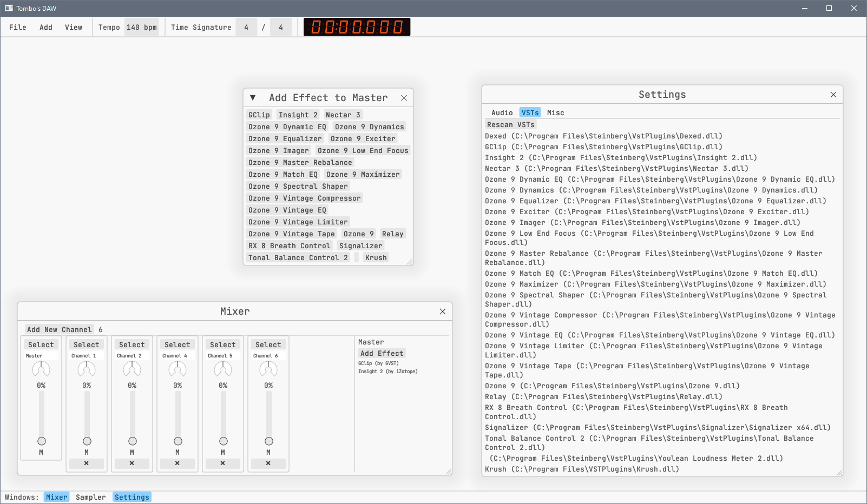Mute Channel 2
This screenshot has height=504, width=867.
tap(132, 453)
